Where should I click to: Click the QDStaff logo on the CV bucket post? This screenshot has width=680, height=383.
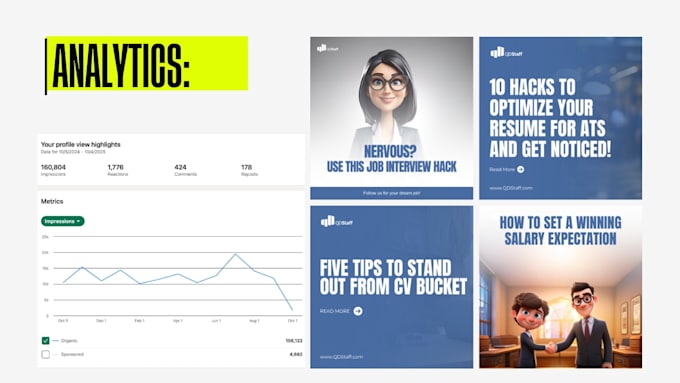(x=337, y=222)
